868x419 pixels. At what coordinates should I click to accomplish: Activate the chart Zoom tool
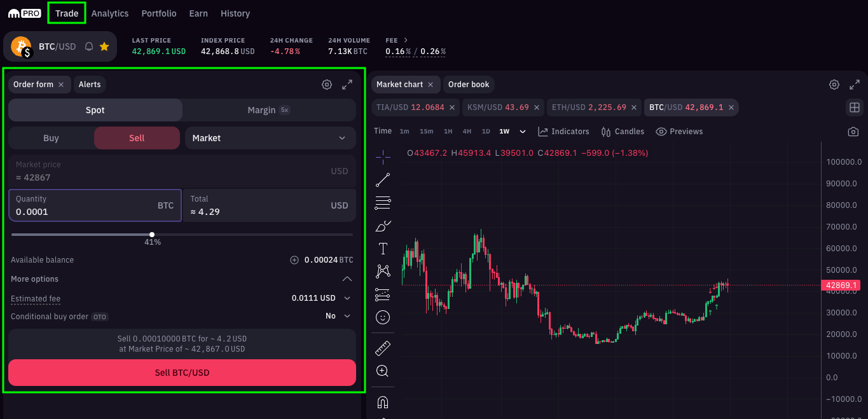point(382,371)
